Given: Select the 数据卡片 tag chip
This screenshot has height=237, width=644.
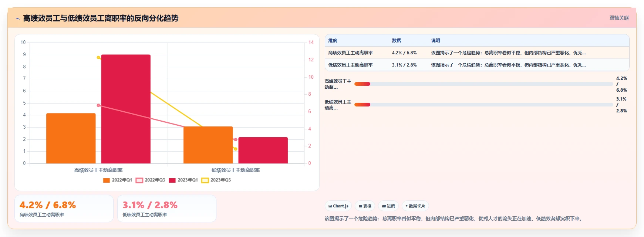Looking at the screenshot, I should pos(415,206).
